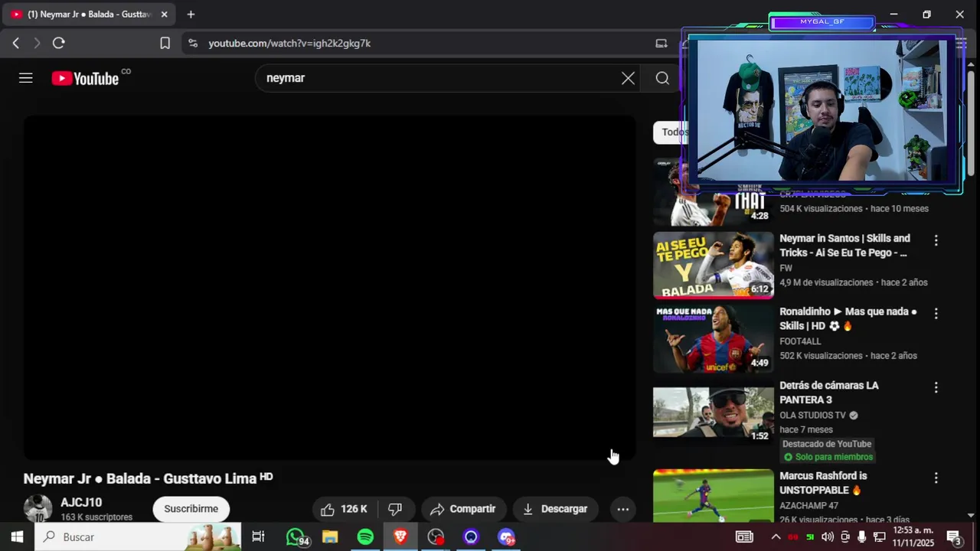The height and width of the screenshot is (551, 980).
Task: Click the microphone tray icon
Action: pos(862,537)
